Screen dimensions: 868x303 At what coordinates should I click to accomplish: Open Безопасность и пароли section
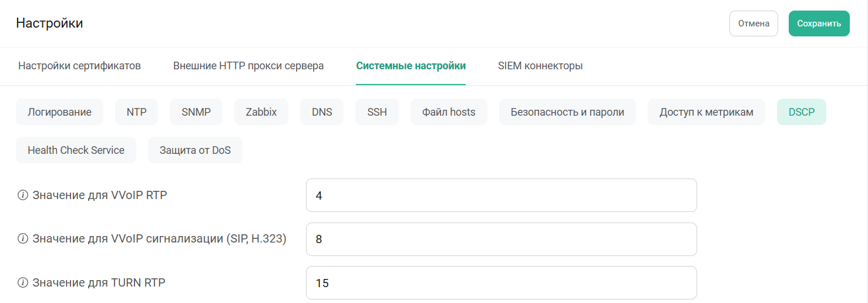pyautogui.click(x=567, y=112)
